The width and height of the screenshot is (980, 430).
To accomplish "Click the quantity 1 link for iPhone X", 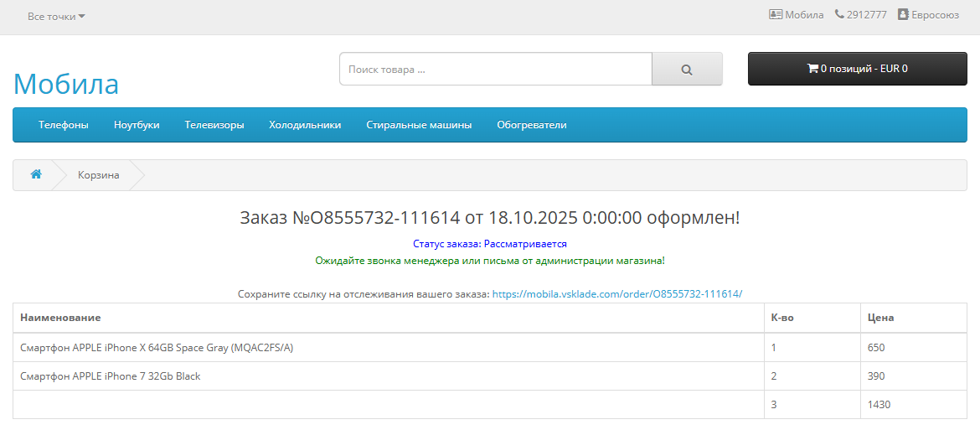I will point(774,348).
